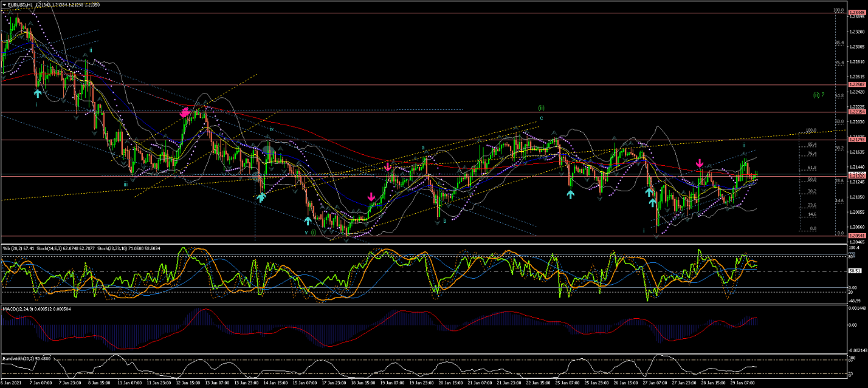Click the cyan up arrow below wave i label

[38, 93]
